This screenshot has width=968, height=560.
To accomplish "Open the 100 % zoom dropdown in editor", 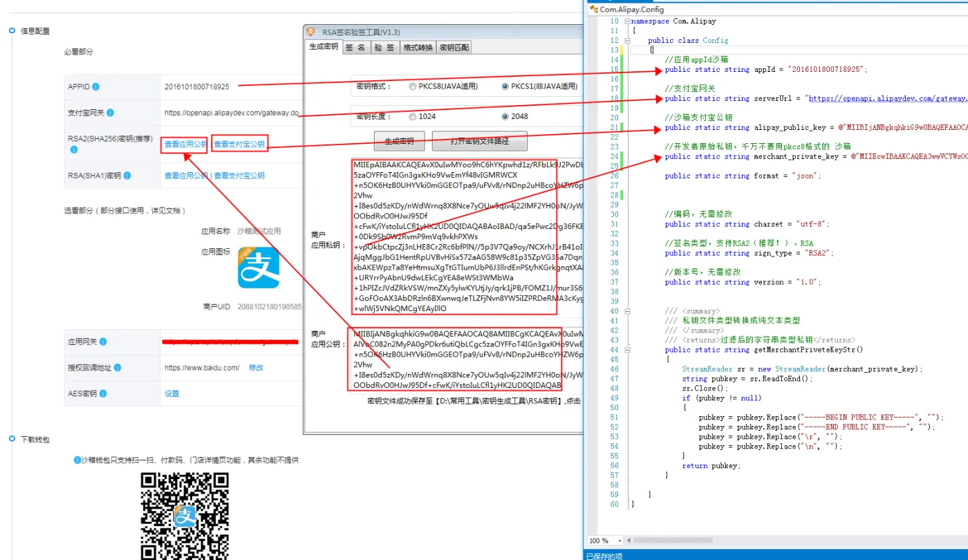I will point(620,541).
